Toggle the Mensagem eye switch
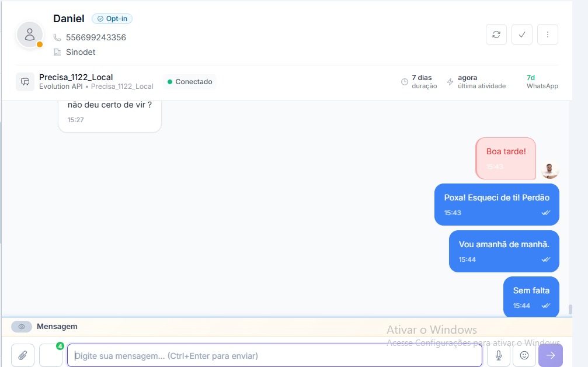 [x=22, y=327]
